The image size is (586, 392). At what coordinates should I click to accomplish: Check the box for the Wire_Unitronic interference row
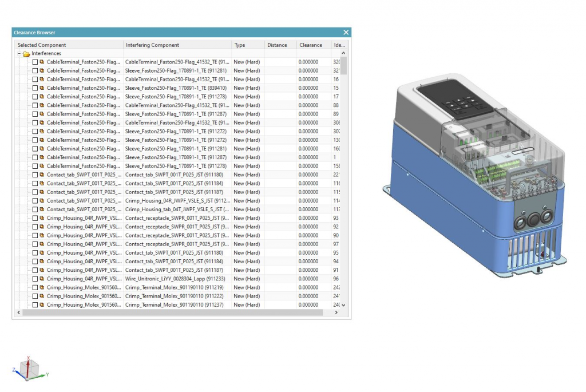tap(35, 279)
